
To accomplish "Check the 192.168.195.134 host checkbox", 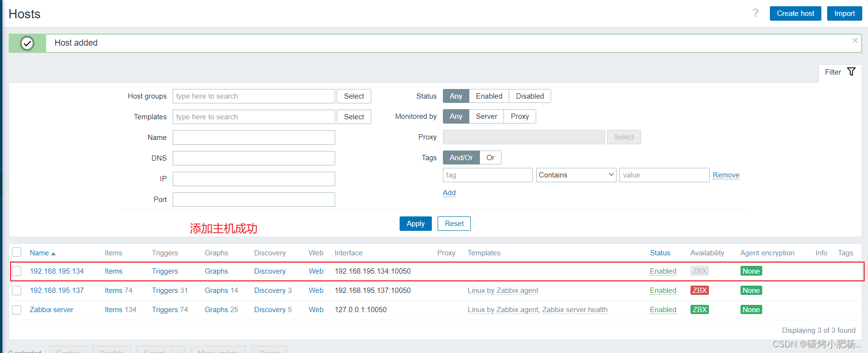I will click(x=17, y=271).
